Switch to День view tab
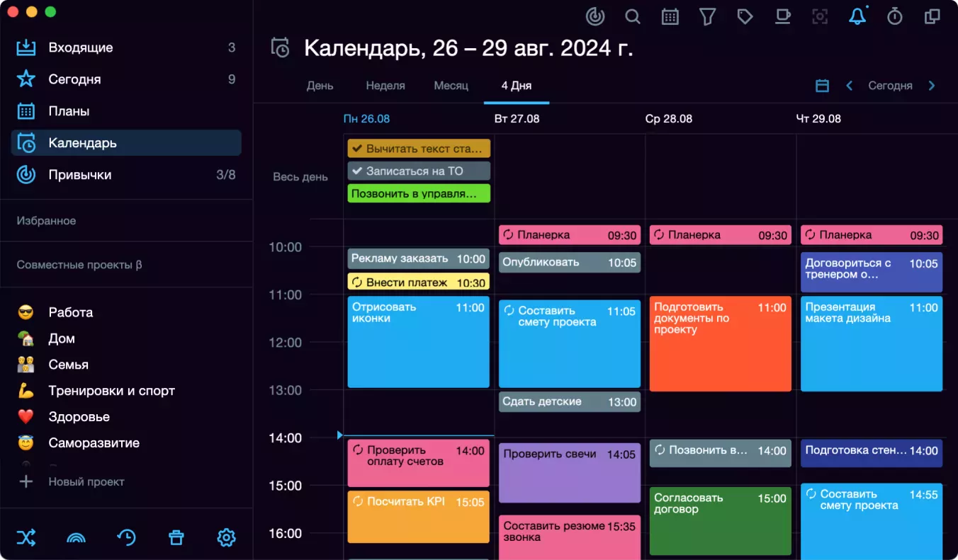This screenshot has height=560, width=958. coord(320,85)
